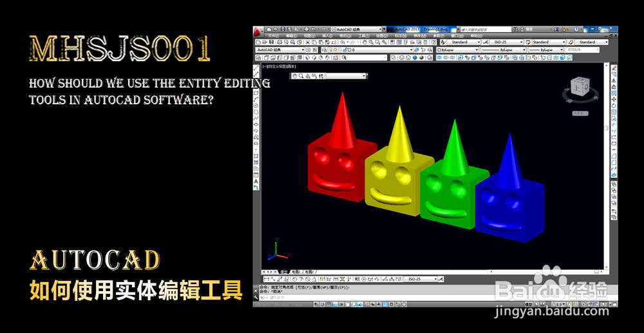Screen dimensions: 644x333
Task: Toggle Dynamic Input in status bar
Action: click(372, 304)
